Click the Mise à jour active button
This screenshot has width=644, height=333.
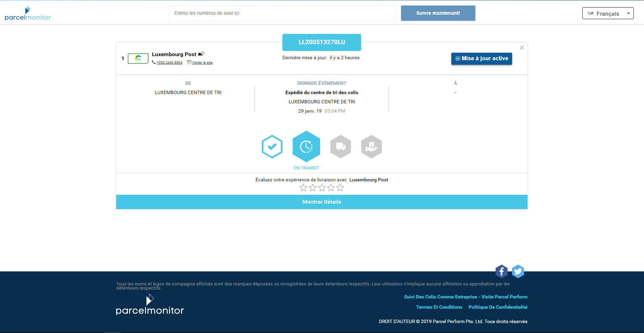pos(482,59)
